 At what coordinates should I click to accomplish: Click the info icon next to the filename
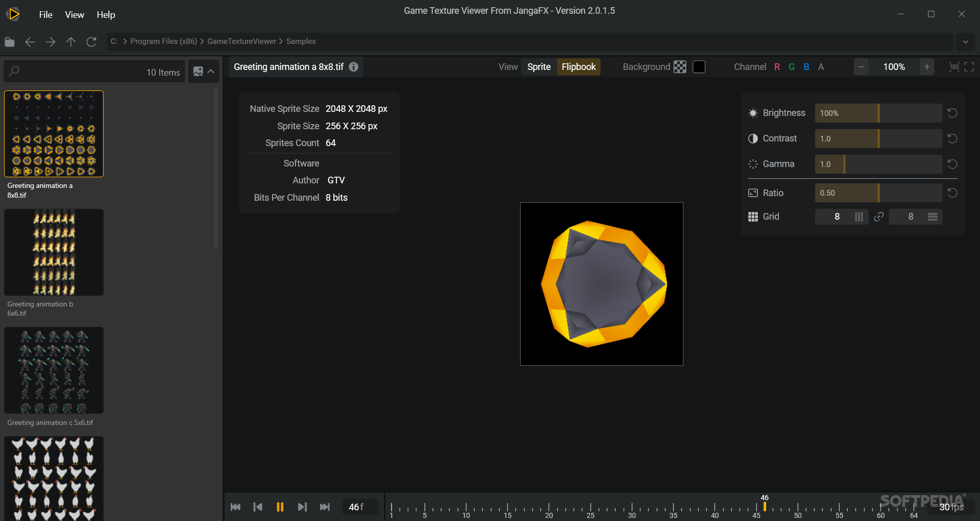353,67
